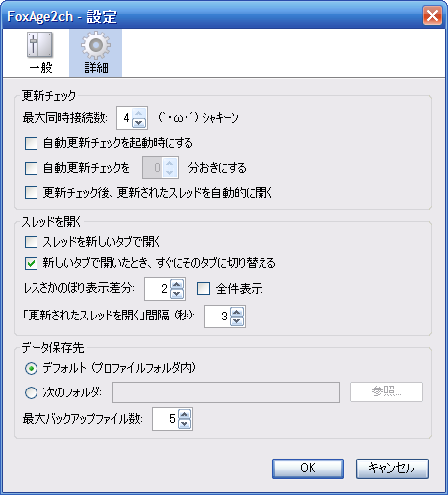
Task: Toggle 自動更新チェックを 分おきにする checkbox
Action: click(31, 168)
